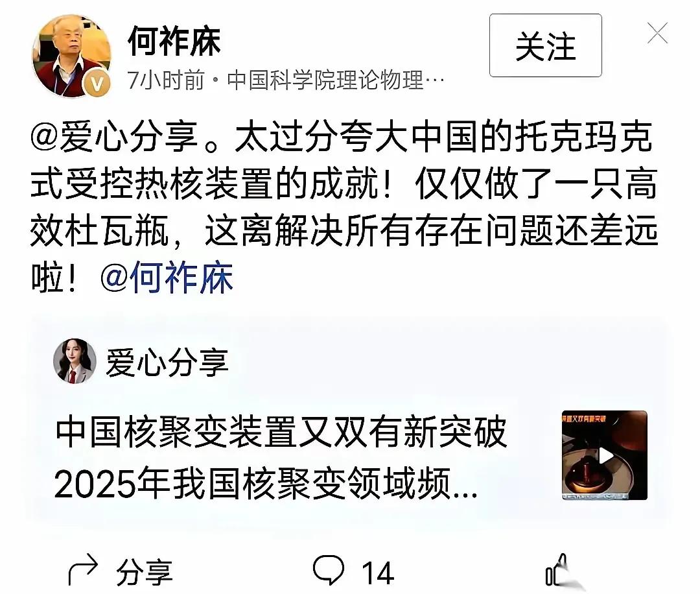This screenshot has width=700, height=594.
Task: Click the gold V verified badge
Action: (97, 82)
